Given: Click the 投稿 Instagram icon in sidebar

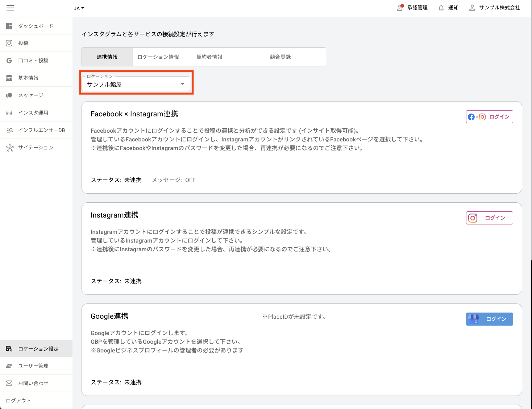Looking at the screenshot, I should (x=9, y=43).
